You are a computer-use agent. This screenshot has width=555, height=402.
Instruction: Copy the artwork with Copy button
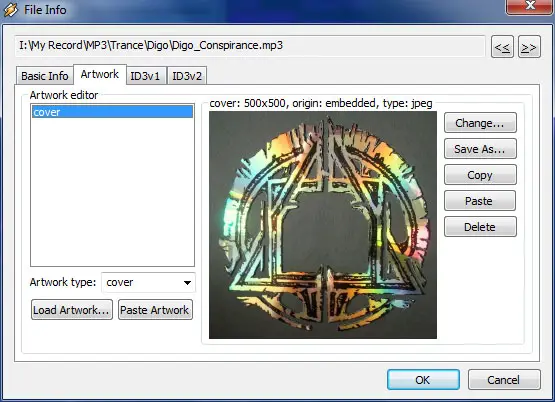click(x=480, y=175)
